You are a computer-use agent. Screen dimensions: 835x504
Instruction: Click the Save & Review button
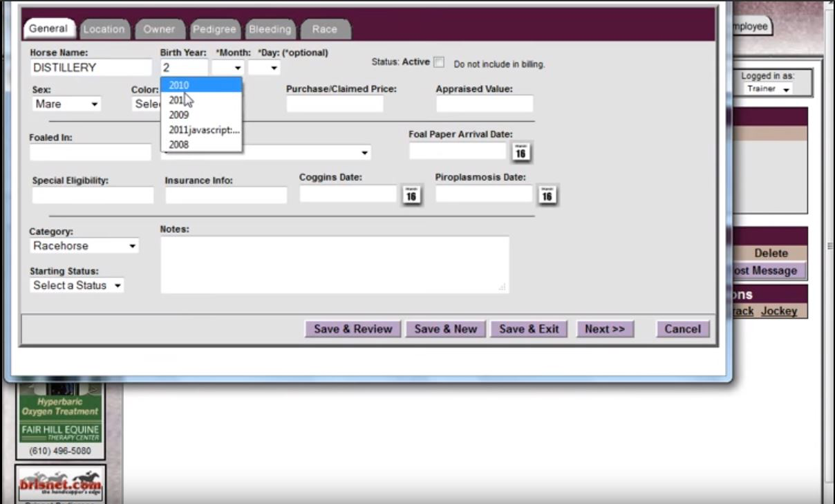click(353, 329)
